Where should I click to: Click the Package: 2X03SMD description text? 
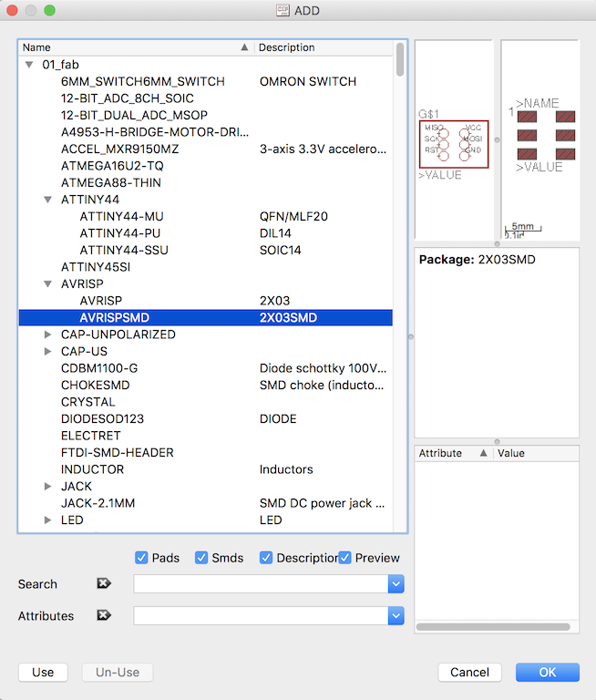[x=478, y=260]
